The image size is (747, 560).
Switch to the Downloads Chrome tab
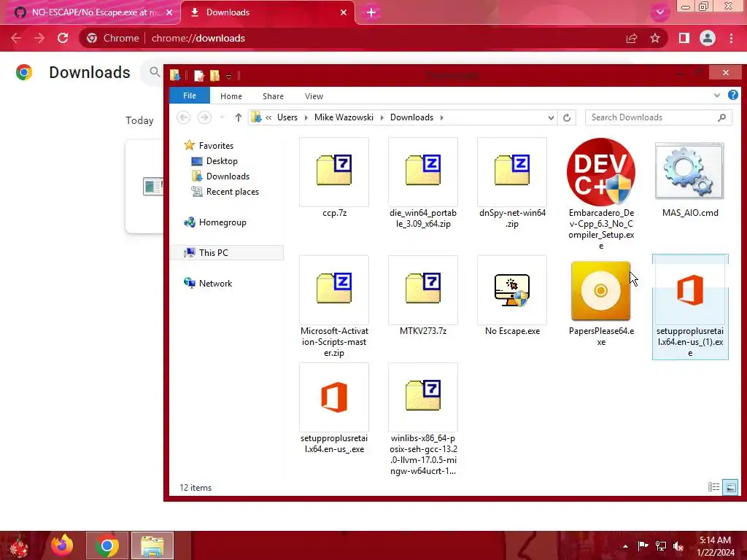click(268, 12)
